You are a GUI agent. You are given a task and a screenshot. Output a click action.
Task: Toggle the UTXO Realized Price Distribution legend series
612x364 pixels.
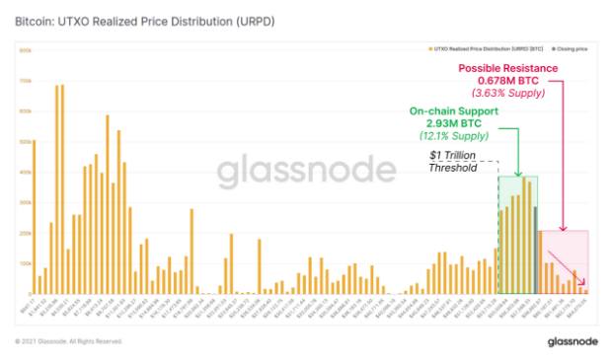click(486, 49)
